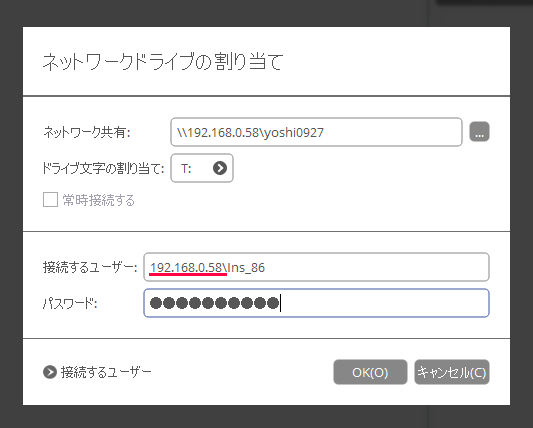Screen dimensions: 533x428
Task: Click the yoshi0927 share name text
Action: click(x=294, y=132)
